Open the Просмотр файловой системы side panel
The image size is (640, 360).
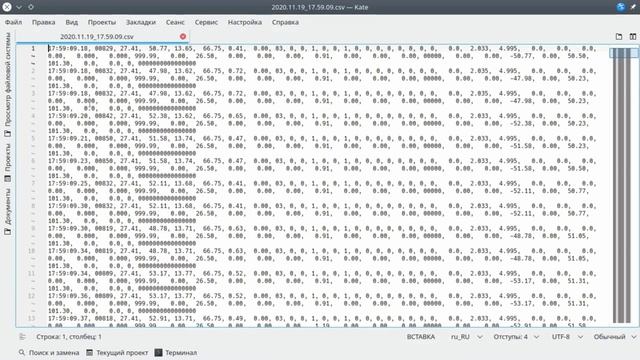(7, 84)
